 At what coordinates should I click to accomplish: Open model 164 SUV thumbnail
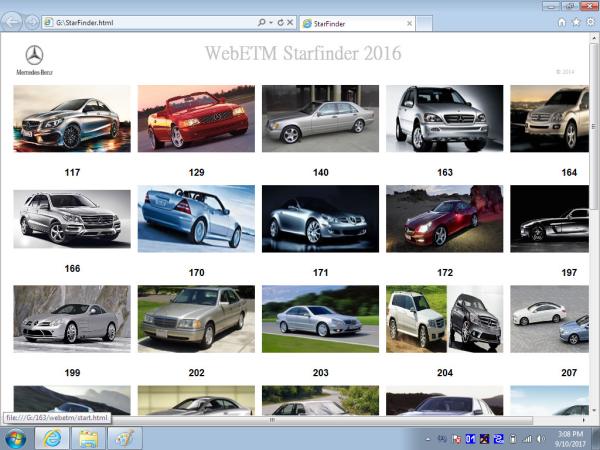pos(549,119)
